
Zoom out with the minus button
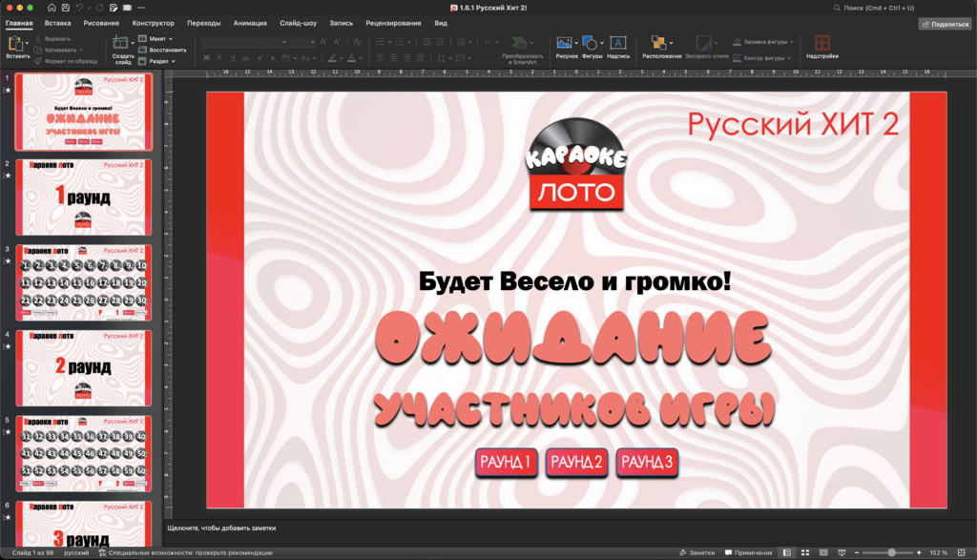857,552
